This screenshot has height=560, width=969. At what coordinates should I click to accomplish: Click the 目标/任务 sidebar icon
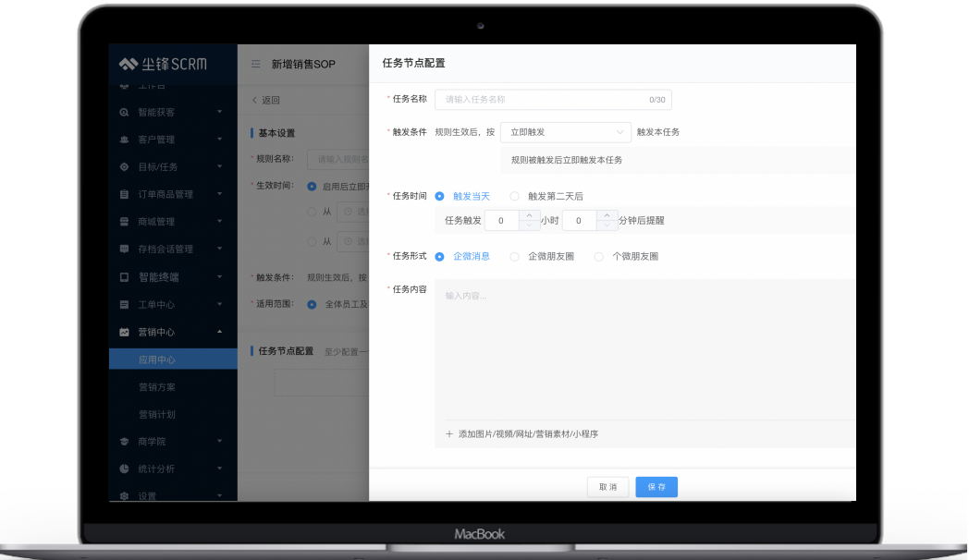point(124,166)
